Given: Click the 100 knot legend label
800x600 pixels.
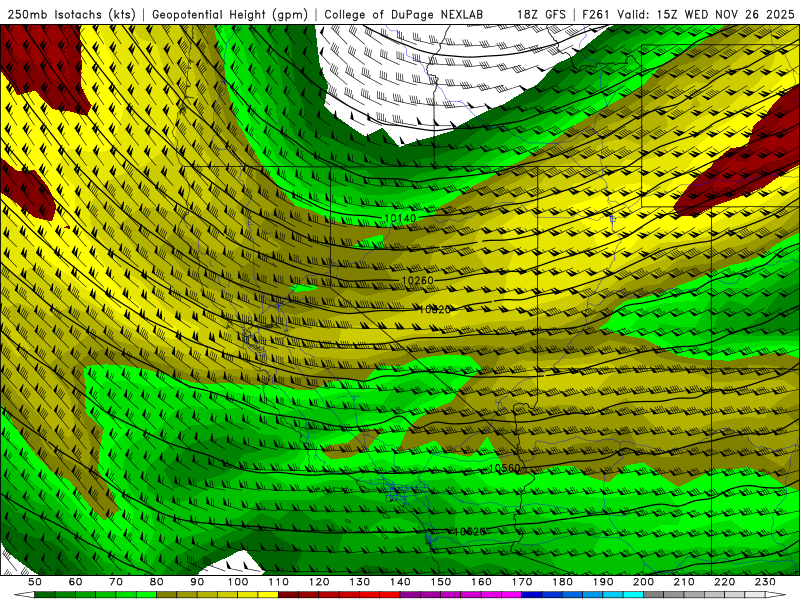Looking at the screenshot, I should (x=238, y=582).
